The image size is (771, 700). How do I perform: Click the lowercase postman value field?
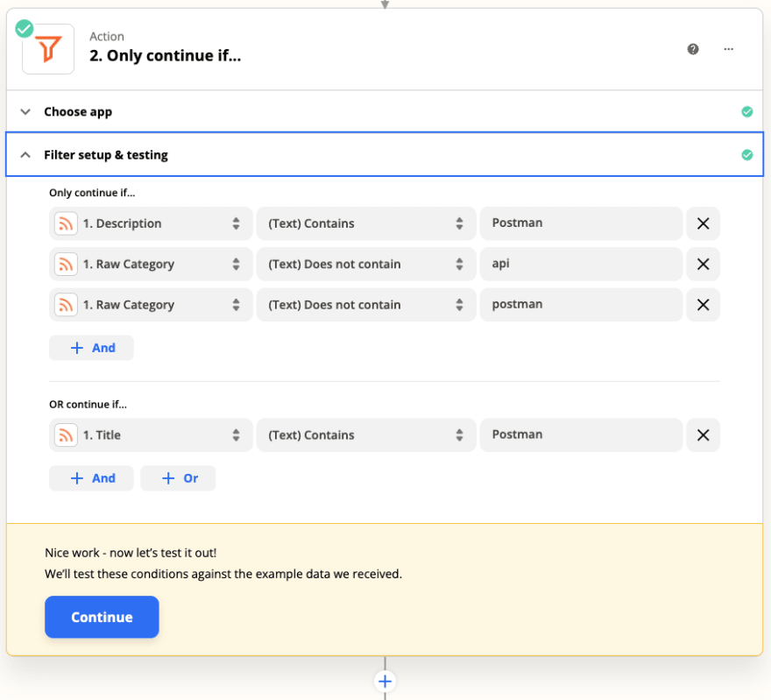click(581, 305)
